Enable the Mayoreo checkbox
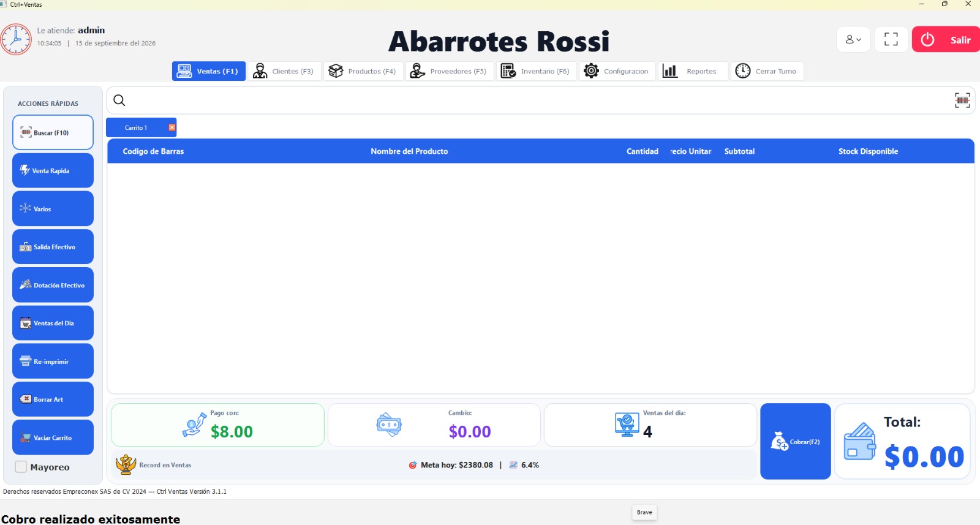This screenshot has height=525, width=980. click(x=21, y=467)
